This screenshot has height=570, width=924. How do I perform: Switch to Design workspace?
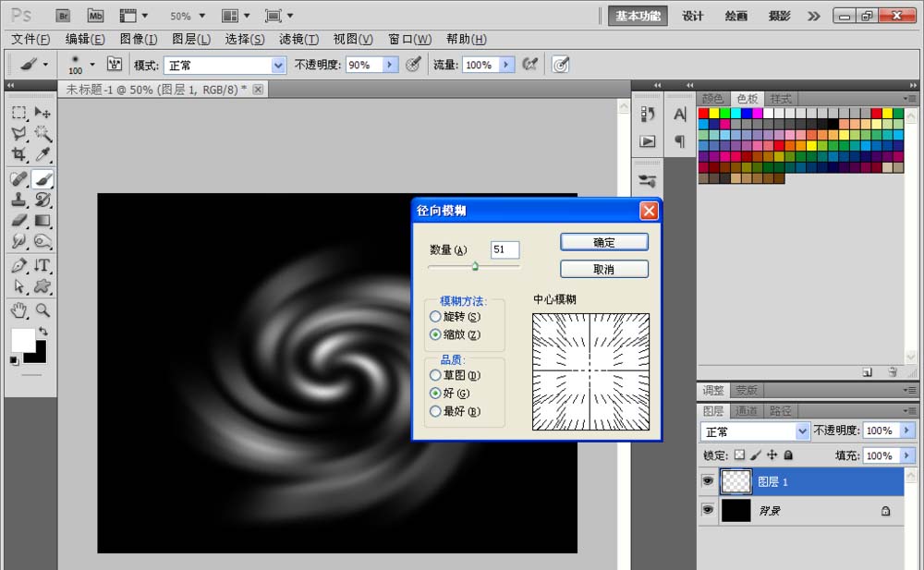coord(693,16)
